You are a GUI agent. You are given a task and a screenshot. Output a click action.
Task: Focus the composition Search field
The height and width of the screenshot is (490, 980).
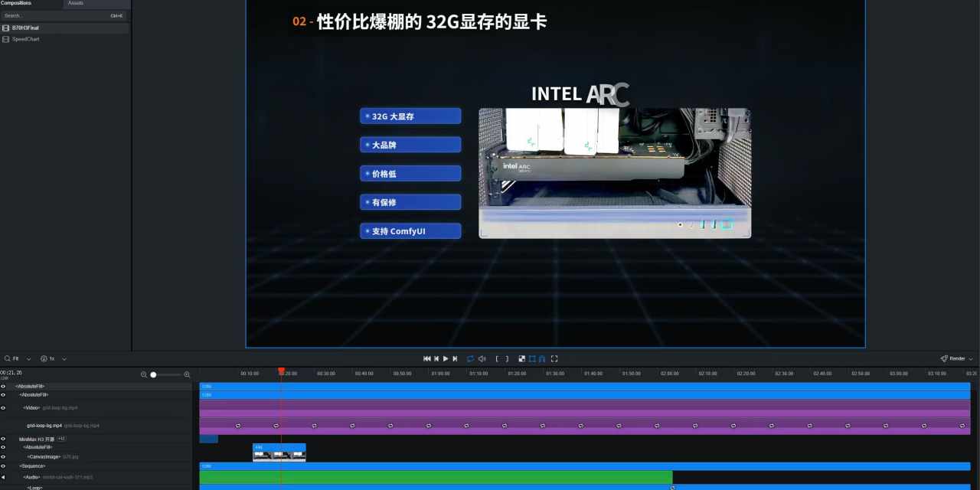point(64,15)
